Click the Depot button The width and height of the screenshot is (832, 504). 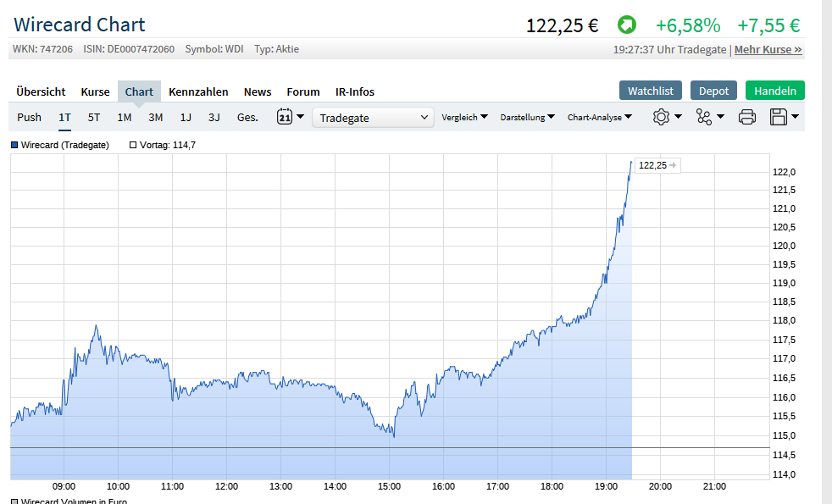coord(713,91)
